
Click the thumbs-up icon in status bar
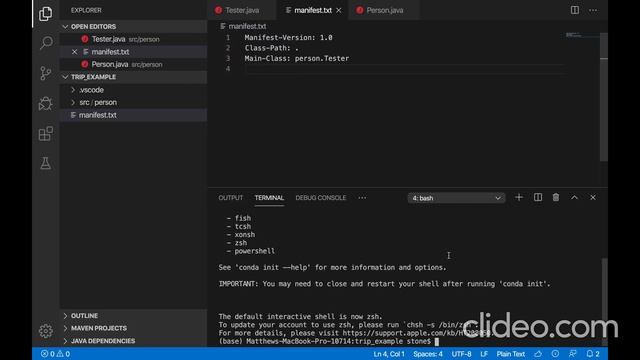click(538, 354)
